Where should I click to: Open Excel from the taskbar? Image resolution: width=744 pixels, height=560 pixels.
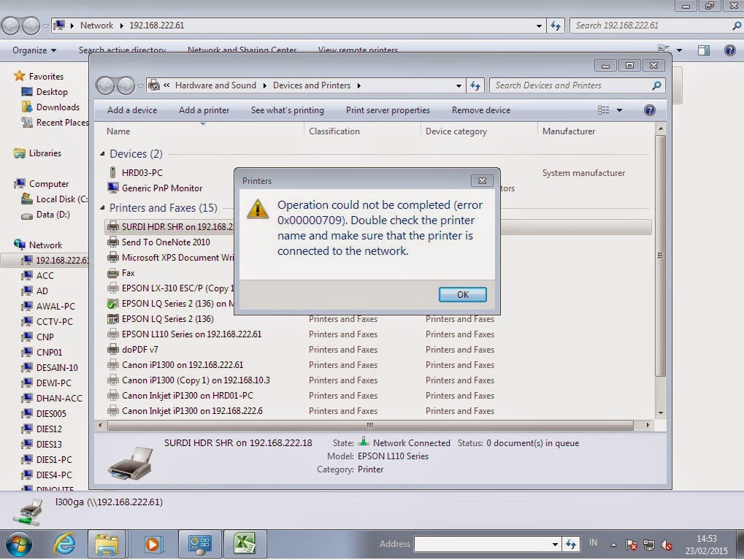[x=245, y=544]
